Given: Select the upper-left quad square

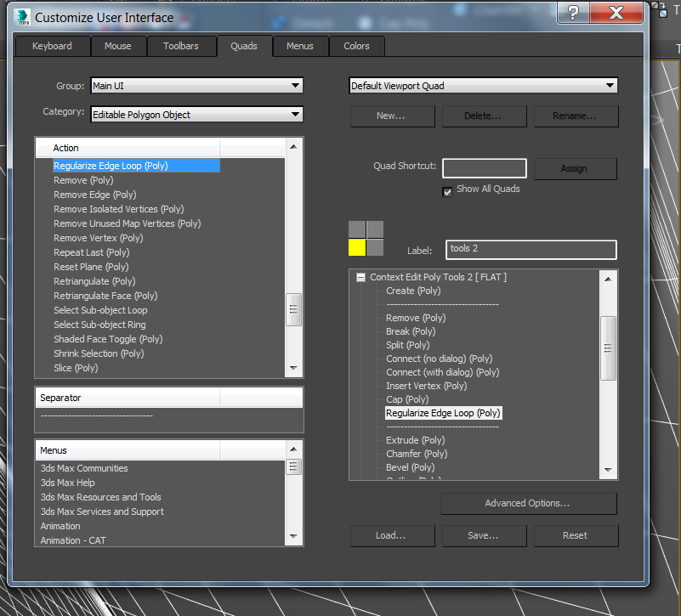Looking at the screenshot, I should click(x=355, y=228).
